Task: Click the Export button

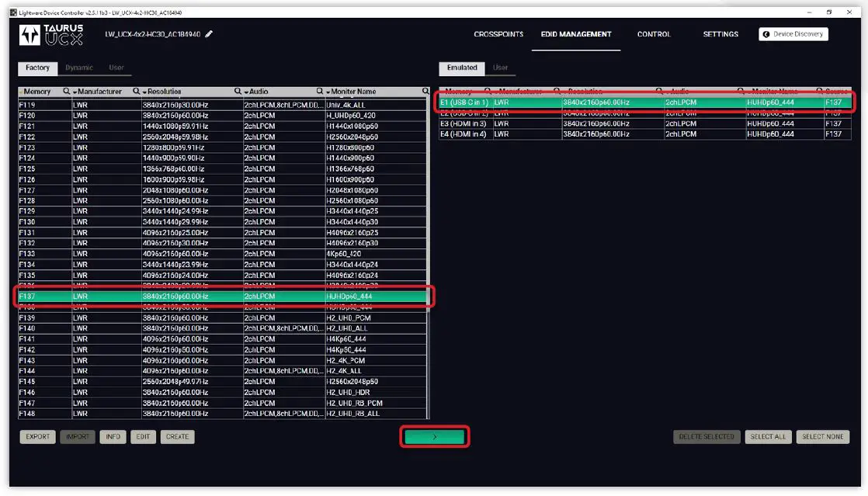Action: point(37,437)
